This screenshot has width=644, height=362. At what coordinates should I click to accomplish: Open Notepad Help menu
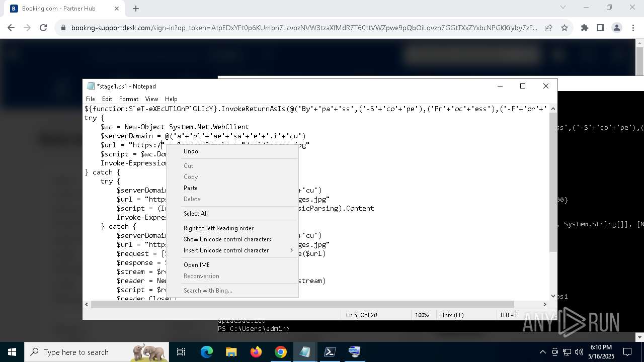[171, 99]
